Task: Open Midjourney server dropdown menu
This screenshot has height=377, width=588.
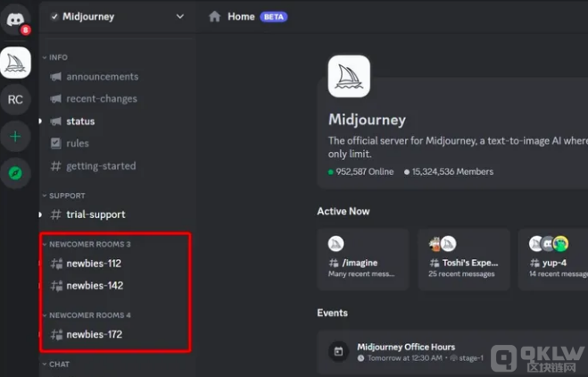Action: tap(180, 16)
